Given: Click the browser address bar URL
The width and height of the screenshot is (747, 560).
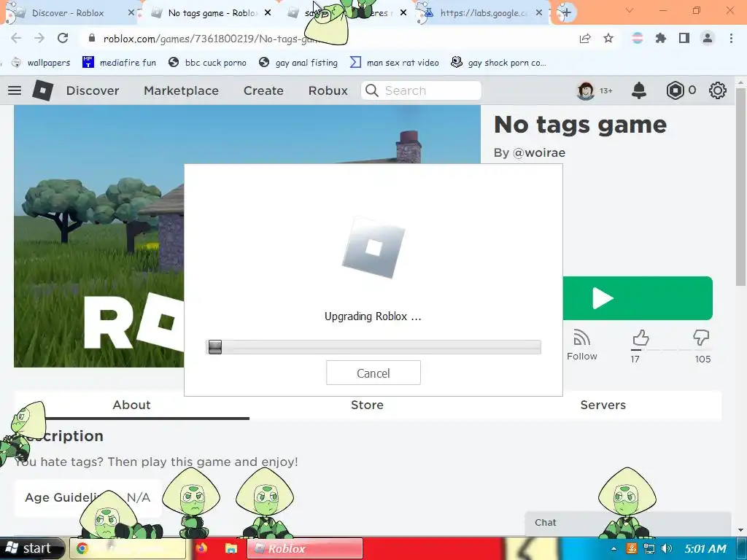Looking at the screenshot, I should (209, 39).
